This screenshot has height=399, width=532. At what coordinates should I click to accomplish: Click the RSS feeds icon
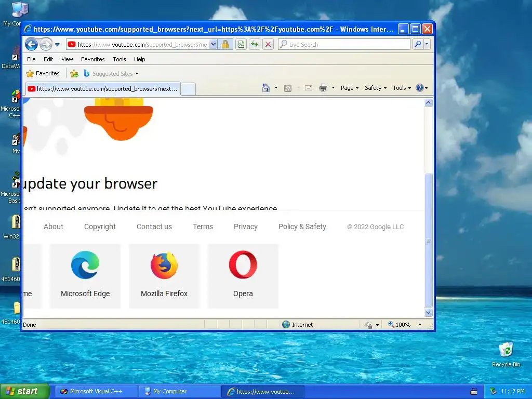[288, 88]
